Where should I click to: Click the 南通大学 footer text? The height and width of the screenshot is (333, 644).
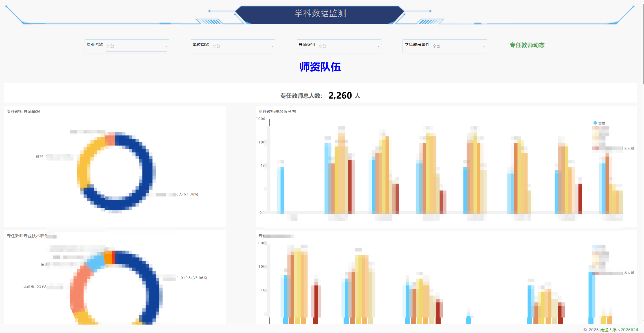point(608,330)
